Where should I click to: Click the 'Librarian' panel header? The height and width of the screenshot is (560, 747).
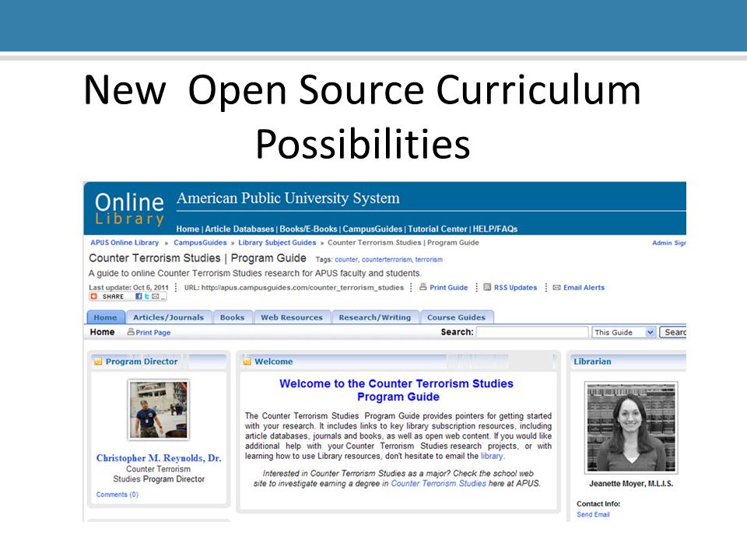592,362
